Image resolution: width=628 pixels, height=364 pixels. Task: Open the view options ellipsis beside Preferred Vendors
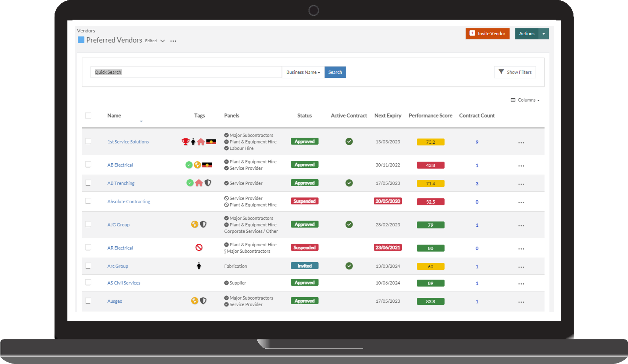click(173, 41)
